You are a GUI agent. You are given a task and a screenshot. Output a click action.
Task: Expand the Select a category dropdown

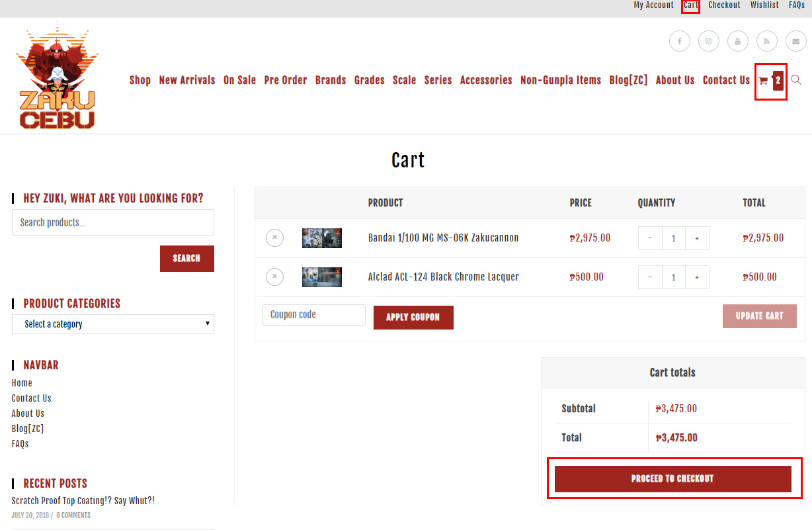pyautogui.click(x=113, y=324)
